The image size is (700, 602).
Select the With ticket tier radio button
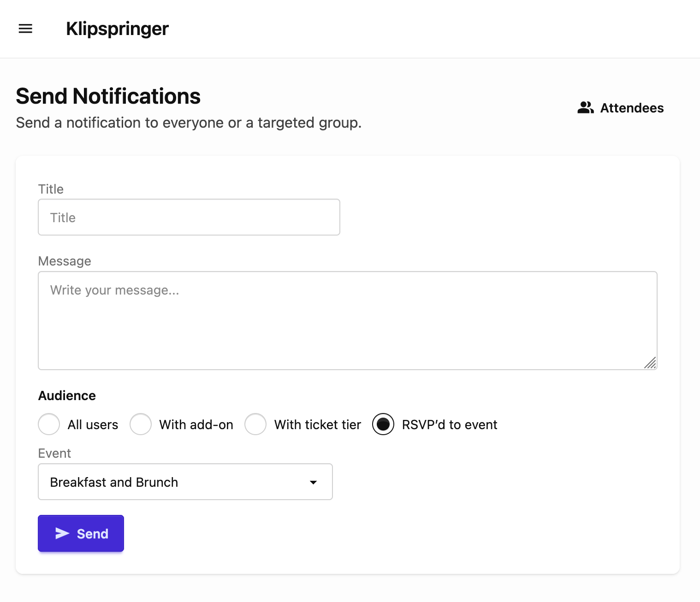click(x=255, y=424)
